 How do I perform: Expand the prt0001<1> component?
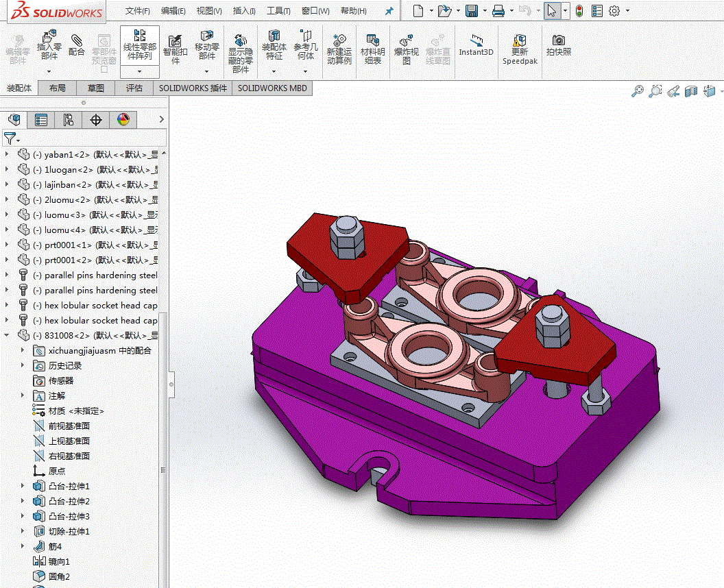pyautogui.click(x=6, y=245)
